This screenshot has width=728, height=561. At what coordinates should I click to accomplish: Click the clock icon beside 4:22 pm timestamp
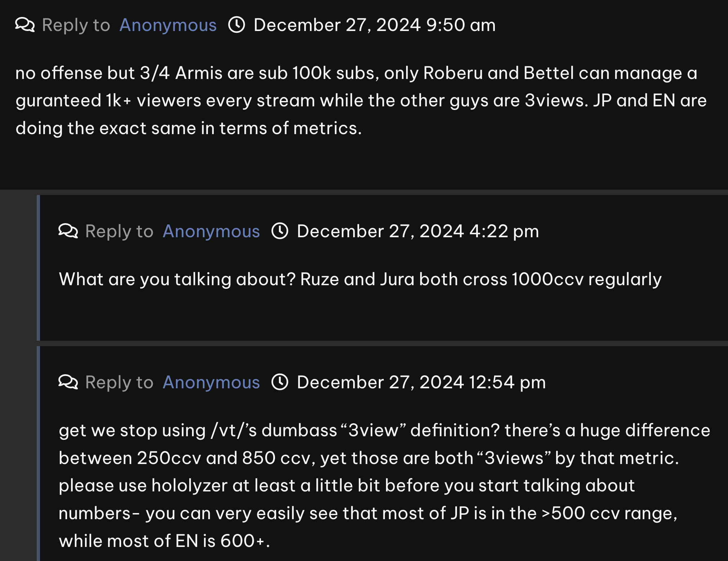point(280,231)
